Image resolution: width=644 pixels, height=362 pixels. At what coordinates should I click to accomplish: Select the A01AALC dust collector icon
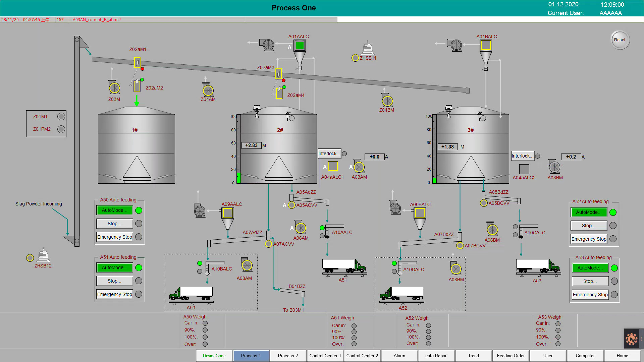pyautogui.click(x=300, y=46)
